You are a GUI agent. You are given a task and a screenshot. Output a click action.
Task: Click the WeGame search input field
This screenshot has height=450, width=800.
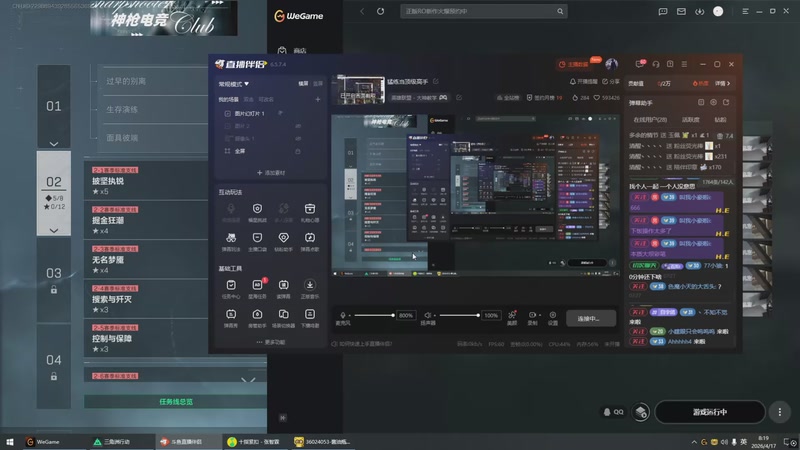pyautogui.click(x=483, y=11)
